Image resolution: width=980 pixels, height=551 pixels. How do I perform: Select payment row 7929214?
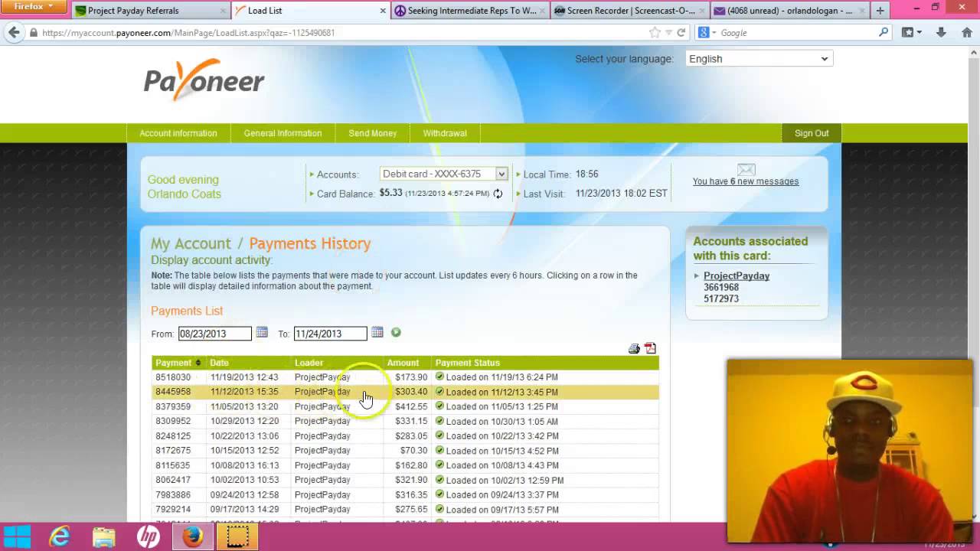point(405,510)
